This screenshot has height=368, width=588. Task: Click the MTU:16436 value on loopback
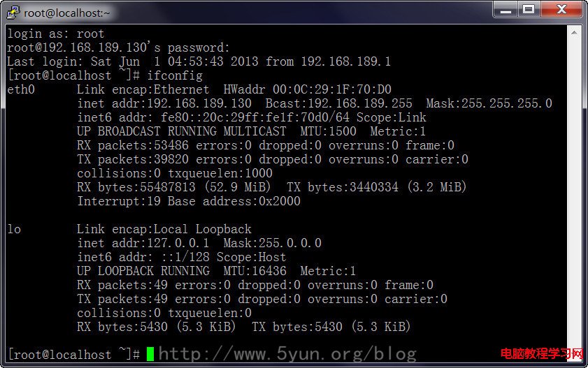point(255,271)
